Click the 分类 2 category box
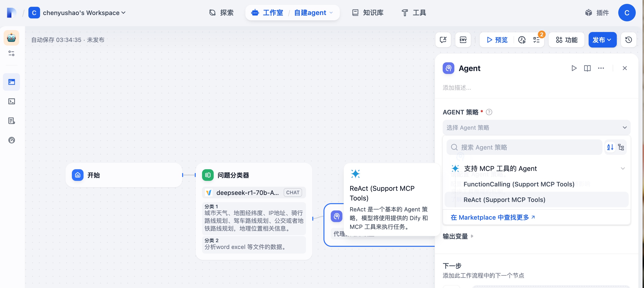The height and width of the screenshot is (288, 644). coord(254,245)
